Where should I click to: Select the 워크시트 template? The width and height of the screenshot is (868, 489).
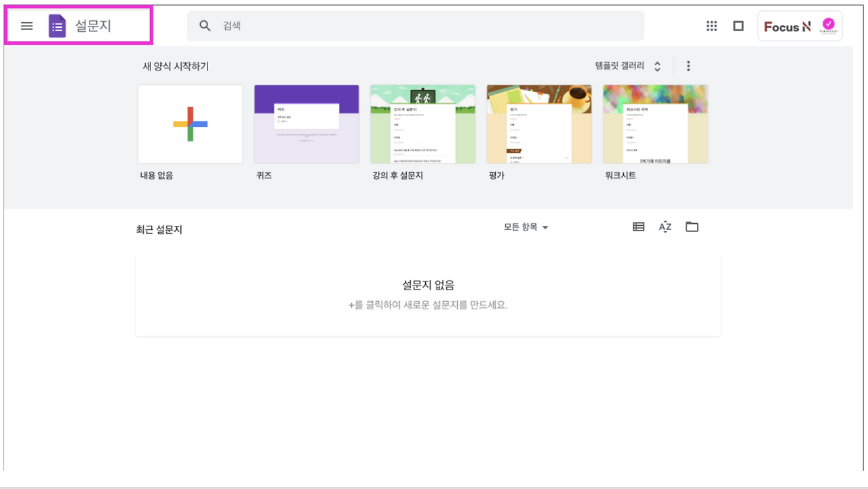coord(655,123)
